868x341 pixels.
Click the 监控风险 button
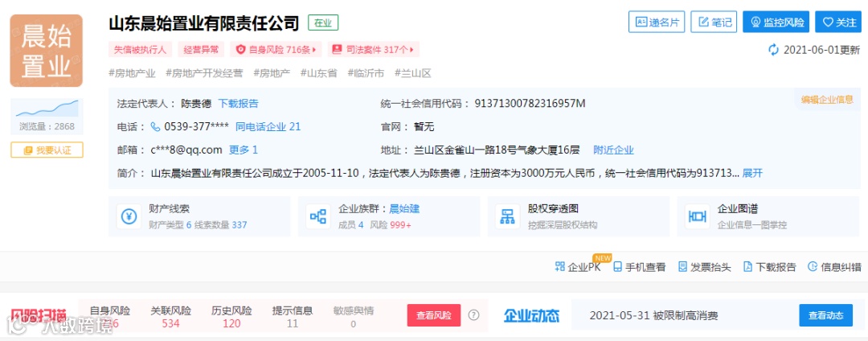pos(776,23)
